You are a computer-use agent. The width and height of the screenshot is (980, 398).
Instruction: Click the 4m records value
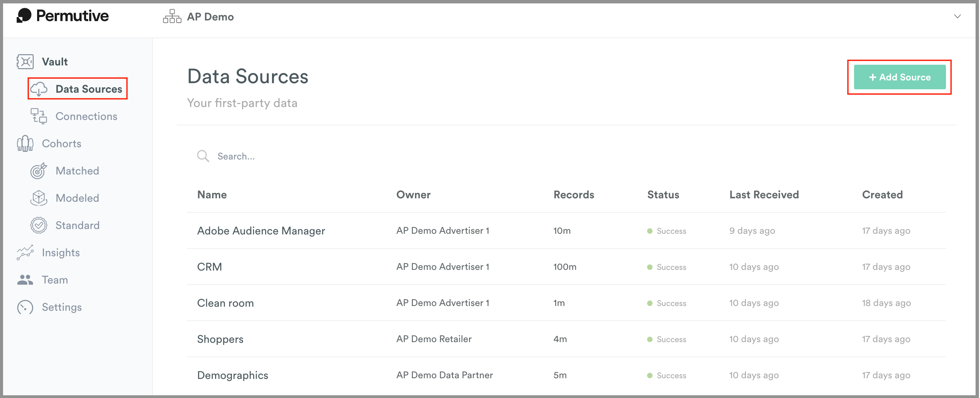560,339
